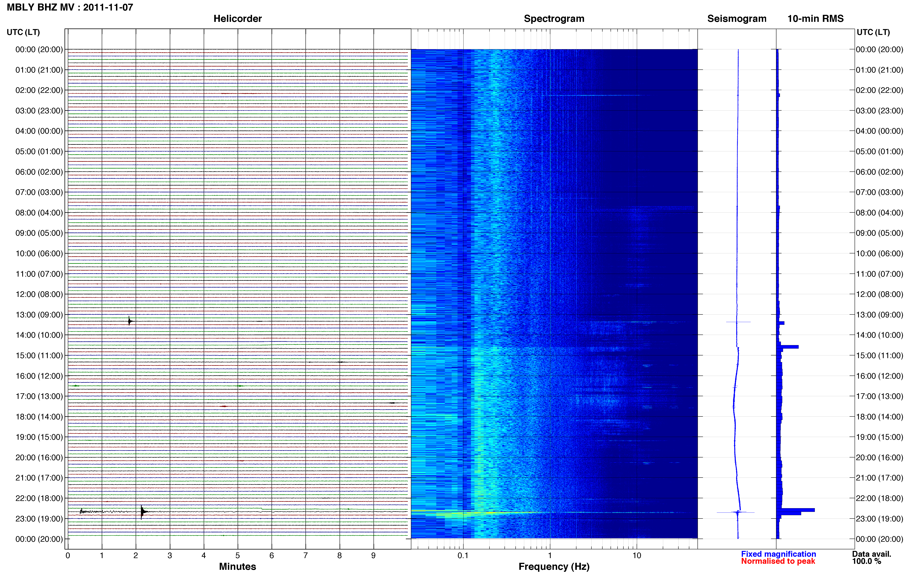Image resolution: width=924 pixels, height=578 pixels.
Task: Click 10:00 (06:00) label right of the RMS panel
Action: pos(879,253)
